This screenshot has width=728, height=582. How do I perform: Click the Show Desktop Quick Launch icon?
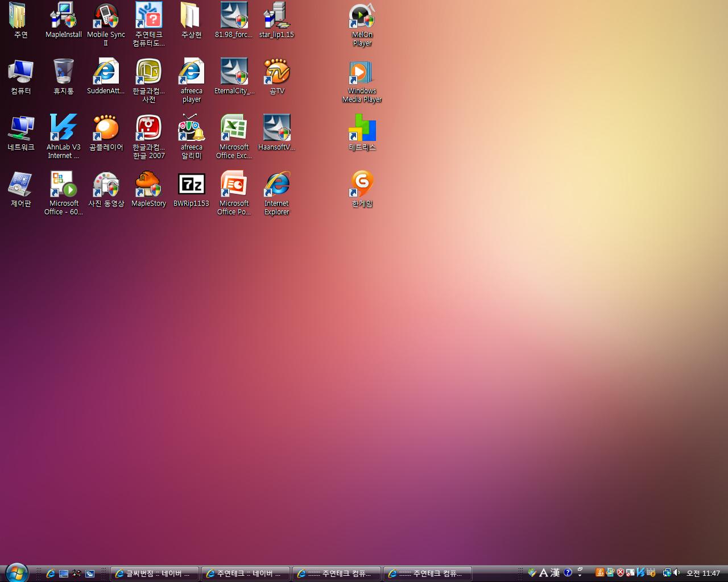coord(64,573)
